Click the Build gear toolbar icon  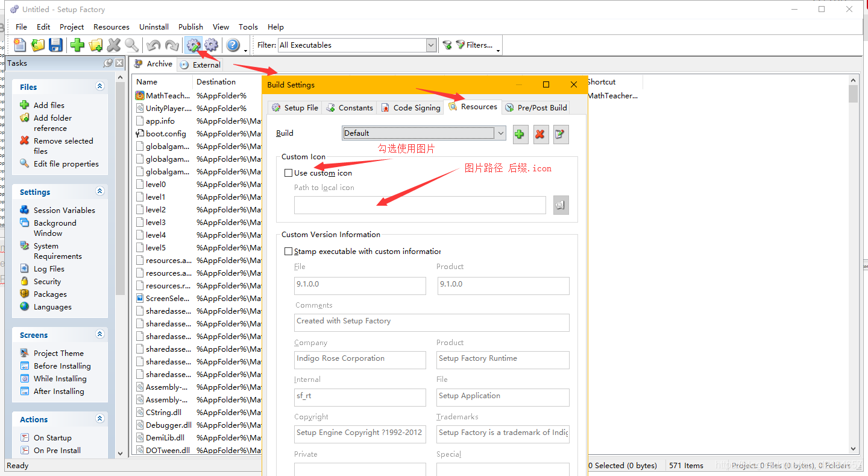click(x=211, y=45)
